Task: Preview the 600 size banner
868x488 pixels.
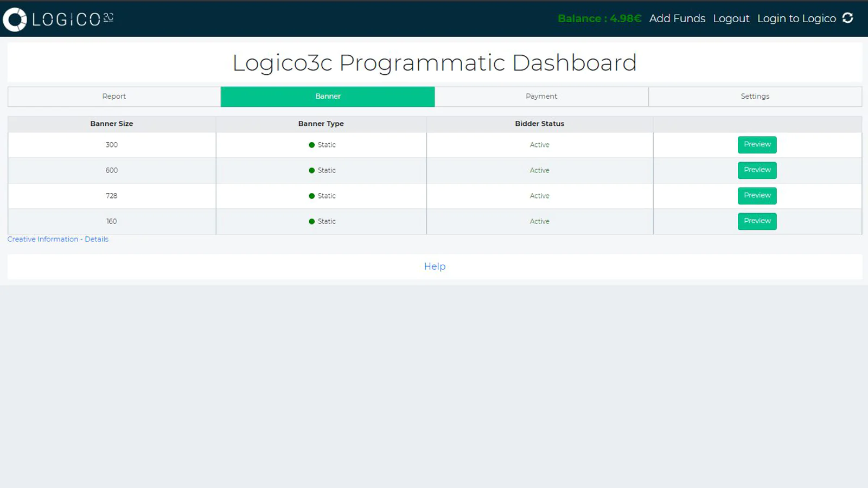Action: click(x=757, y=170)
